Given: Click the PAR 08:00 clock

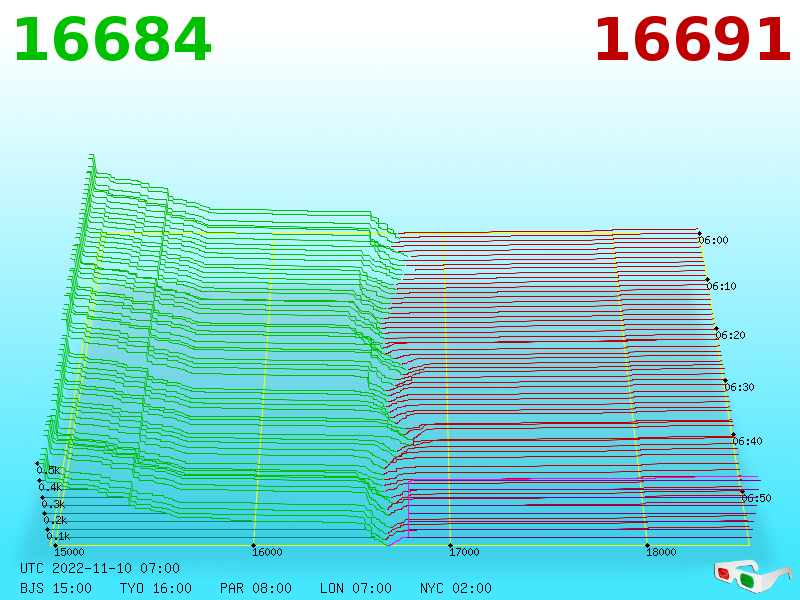Looking at the screenshot, I should 256,588.
